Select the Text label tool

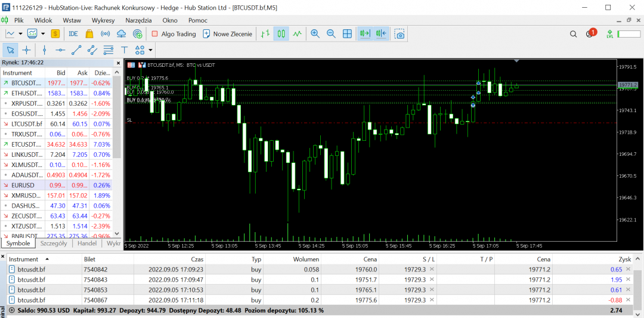124,50
